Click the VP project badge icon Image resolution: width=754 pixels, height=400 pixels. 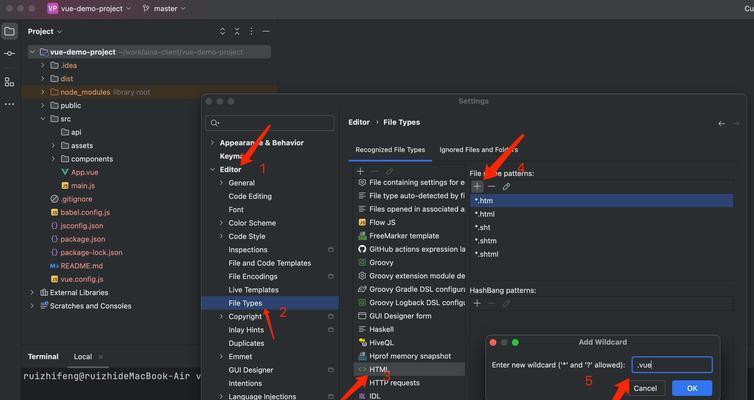point(52,9)
